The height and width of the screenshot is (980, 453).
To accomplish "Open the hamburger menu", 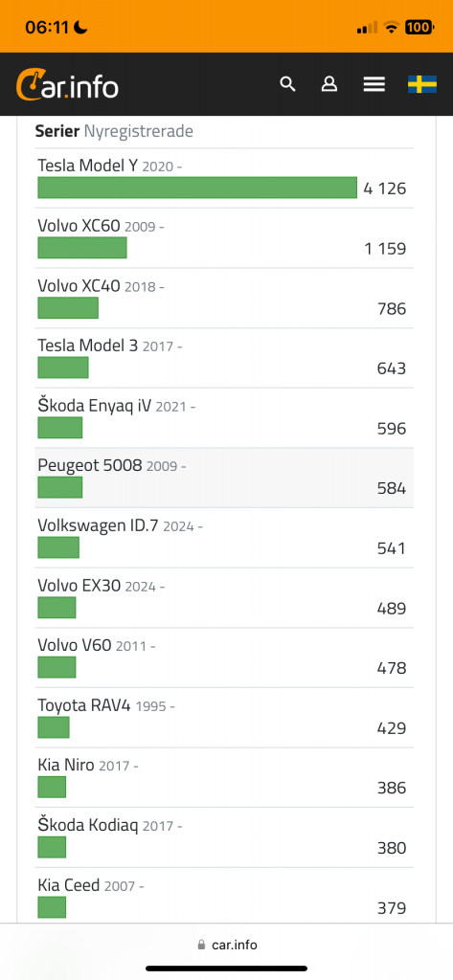I will [x=374, y=84].
